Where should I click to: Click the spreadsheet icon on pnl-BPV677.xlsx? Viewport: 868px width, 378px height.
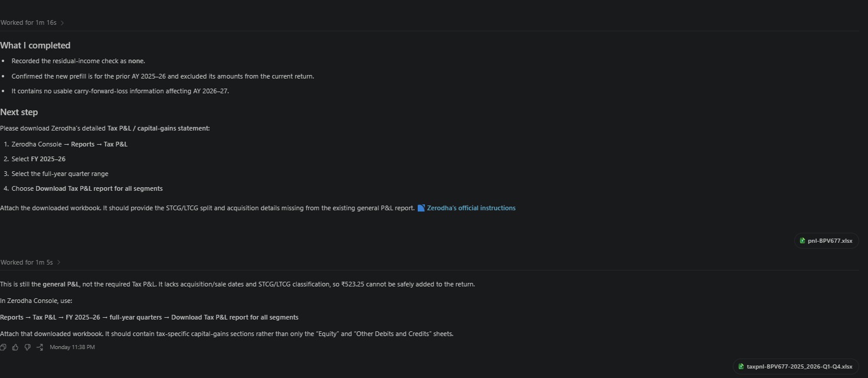click(x=803, y=241)
